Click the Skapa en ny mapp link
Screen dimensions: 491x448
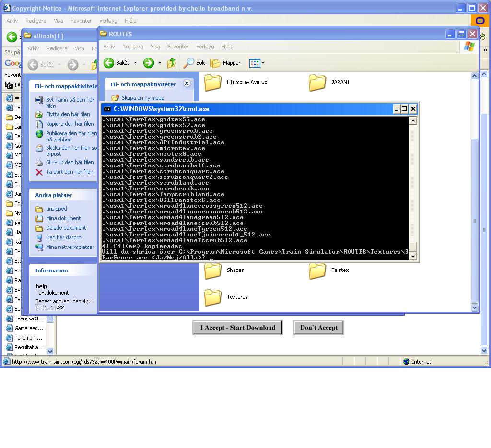pyautogui.click(x=143, y=98)
